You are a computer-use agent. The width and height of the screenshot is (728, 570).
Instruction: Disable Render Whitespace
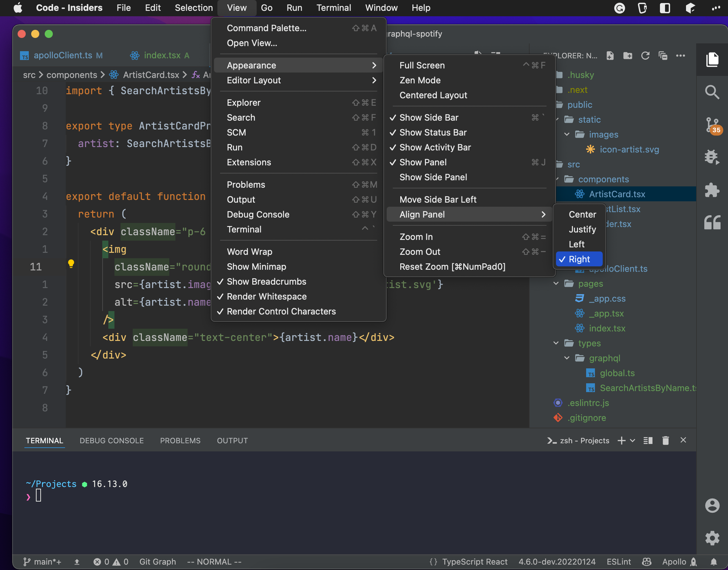pos(266,296)
